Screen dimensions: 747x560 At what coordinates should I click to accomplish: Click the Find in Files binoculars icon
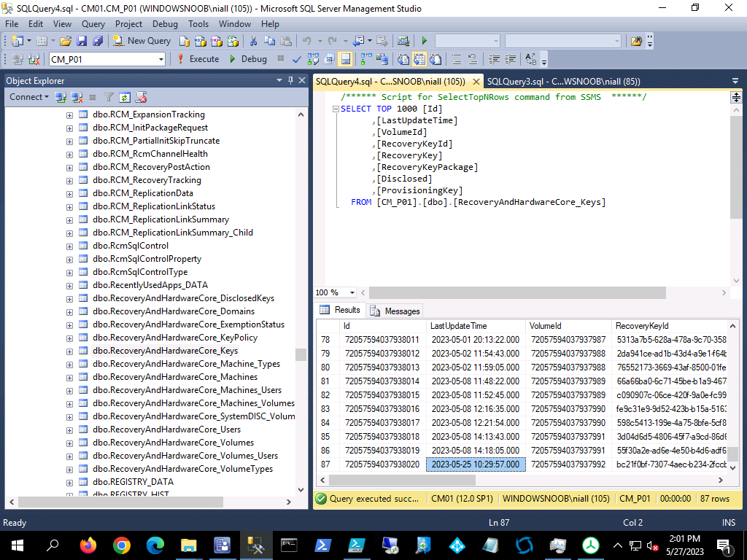click(636, 41)
